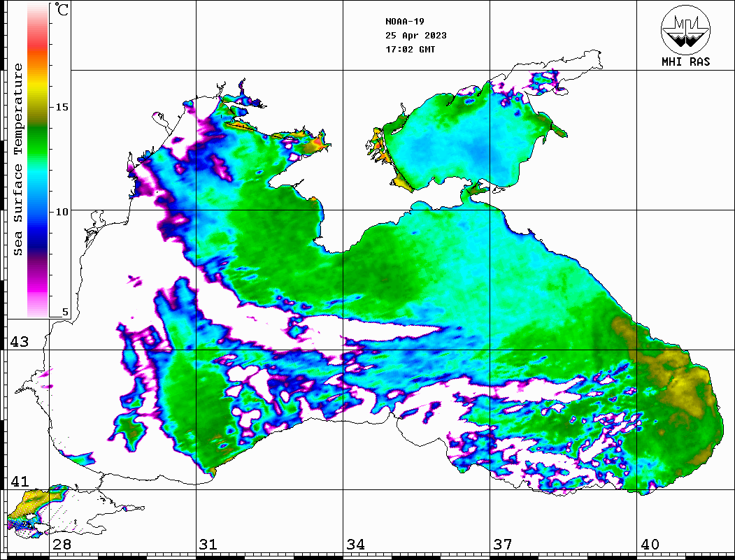This screenshot has height=560, width=735.
Task: Click longitude label 31
Action: pyautogui.click(x=208, y=545)
